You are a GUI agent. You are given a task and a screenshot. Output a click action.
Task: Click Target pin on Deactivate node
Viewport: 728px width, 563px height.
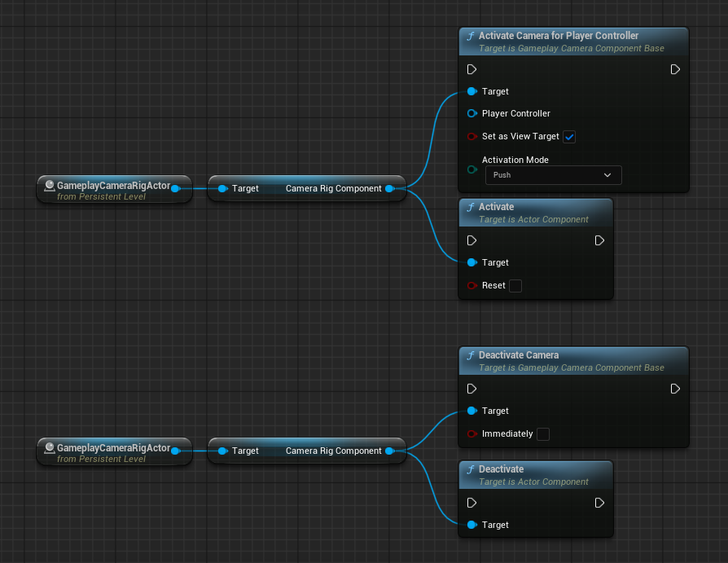[472, 525]
